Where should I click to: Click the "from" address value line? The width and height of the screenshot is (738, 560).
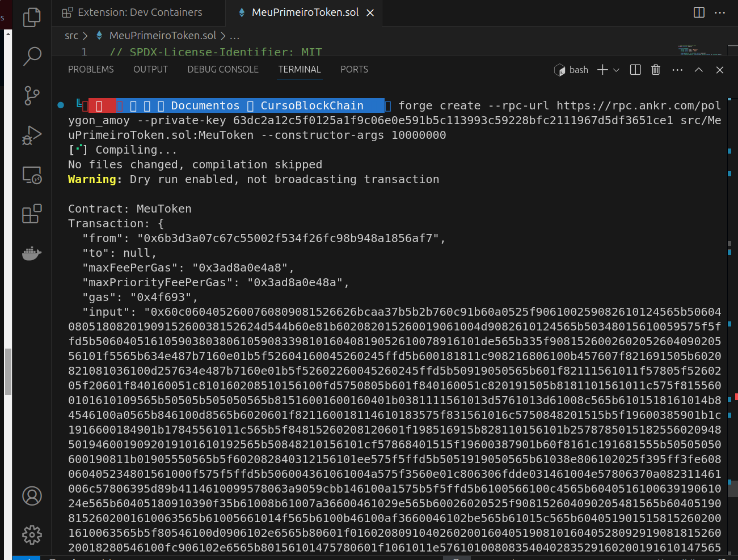[x=264, y=238]
